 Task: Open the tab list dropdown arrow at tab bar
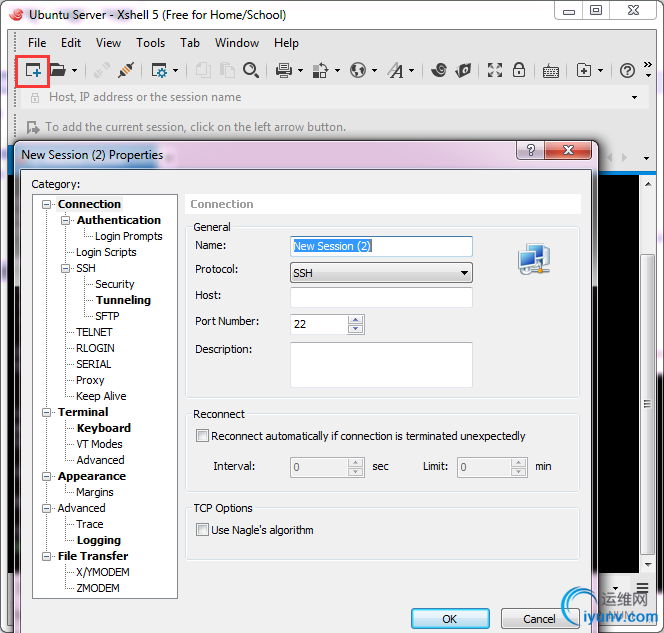coord(646,158)
